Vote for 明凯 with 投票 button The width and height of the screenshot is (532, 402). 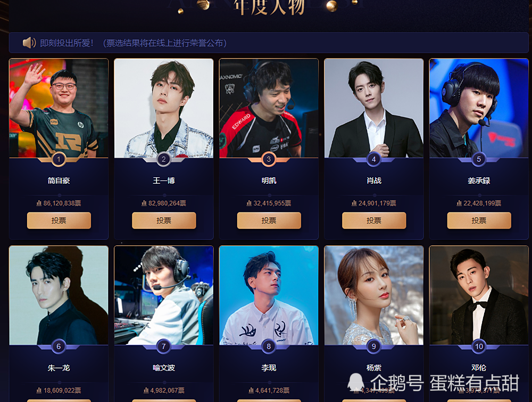pos(269,220)
